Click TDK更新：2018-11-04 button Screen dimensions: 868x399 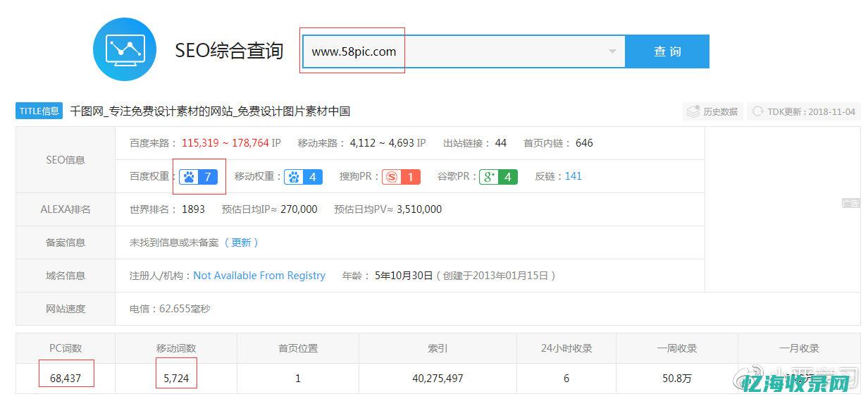[x=803, y=111]
